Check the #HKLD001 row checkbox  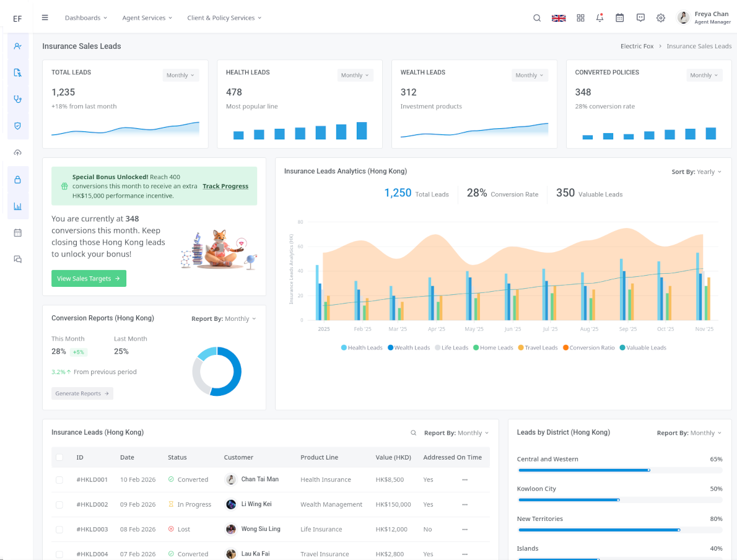[59, 480]
